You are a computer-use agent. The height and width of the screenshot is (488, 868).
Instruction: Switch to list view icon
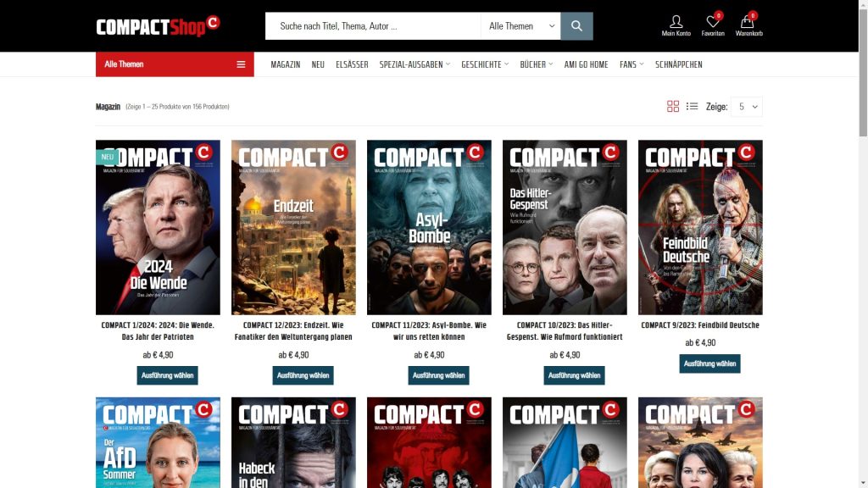(692, 106)
